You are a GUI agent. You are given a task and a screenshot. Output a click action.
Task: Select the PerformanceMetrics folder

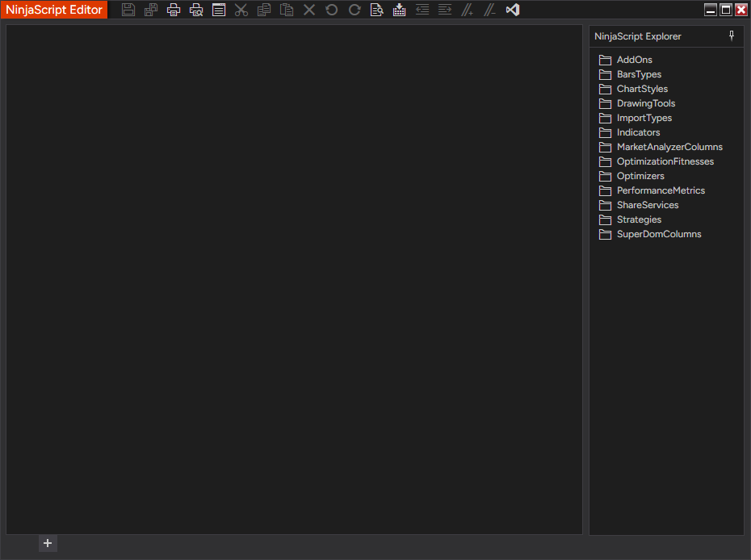pyautogui.click(x=652, y=190)
